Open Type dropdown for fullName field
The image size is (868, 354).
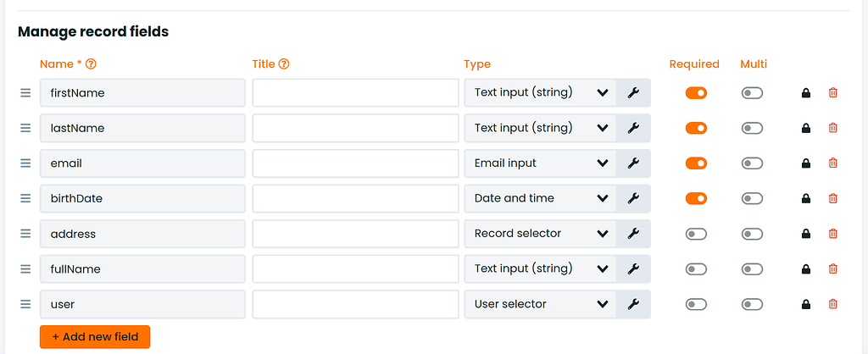click(540, 268)
